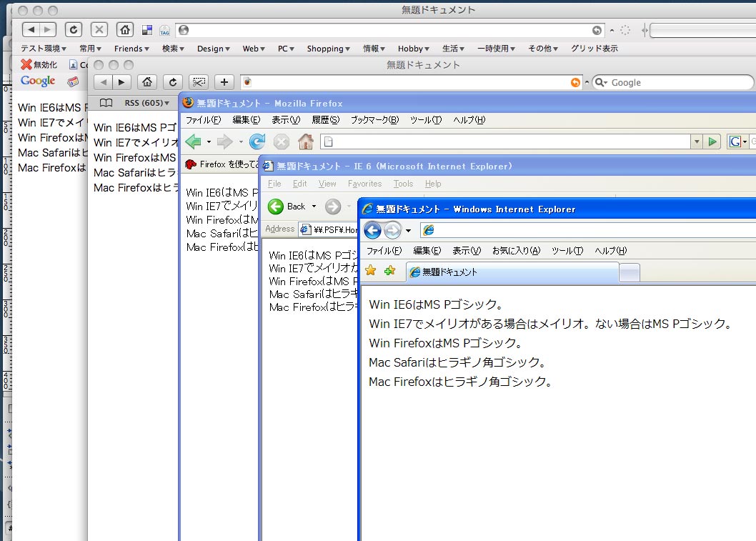This screenshot has height=541, width=756.
Task: Open the 生活 bookmark folder
Action: click(453, 48)
